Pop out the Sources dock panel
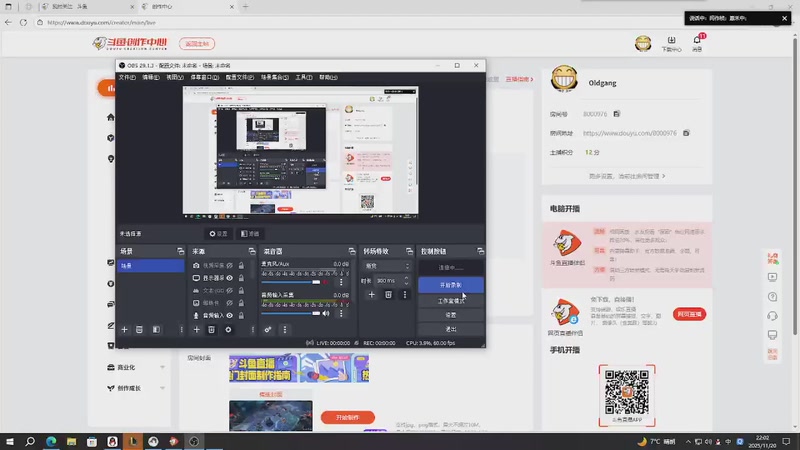The image size is (800, 450). 252,251
